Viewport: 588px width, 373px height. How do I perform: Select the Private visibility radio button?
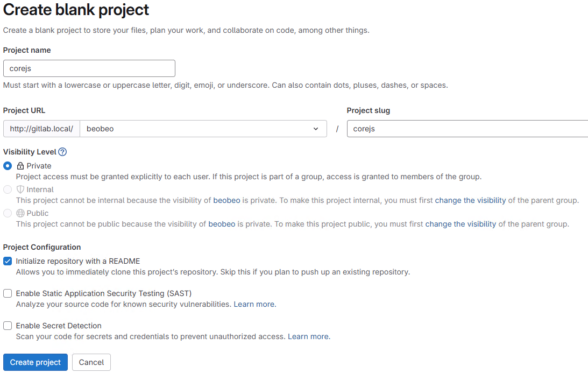click(x=8, y=166)
